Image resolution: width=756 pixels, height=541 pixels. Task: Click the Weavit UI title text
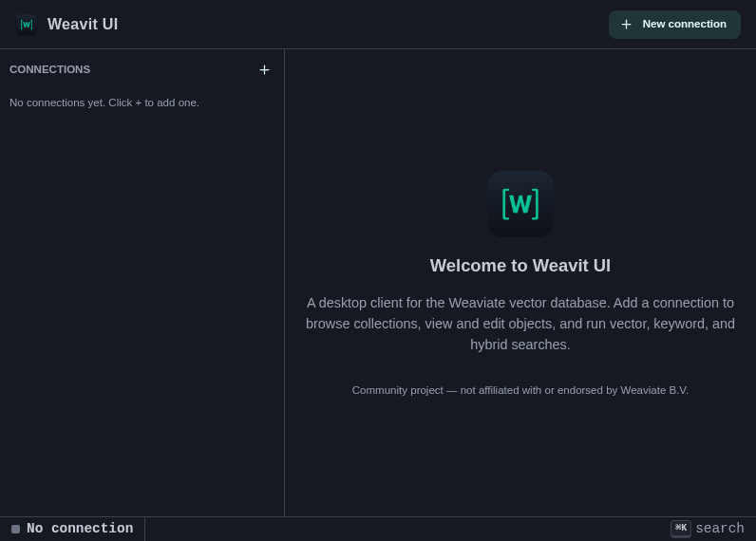[x=83, y=24]
